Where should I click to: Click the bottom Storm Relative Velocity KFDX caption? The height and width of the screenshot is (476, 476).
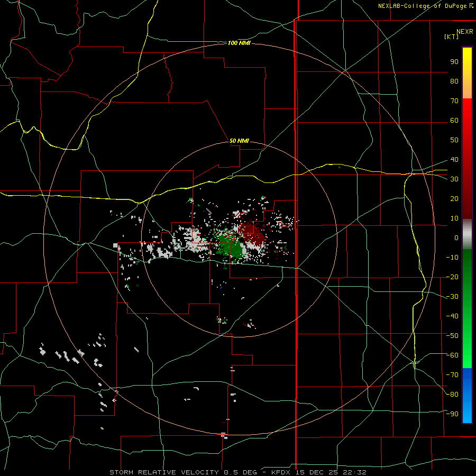coord(238,472)
